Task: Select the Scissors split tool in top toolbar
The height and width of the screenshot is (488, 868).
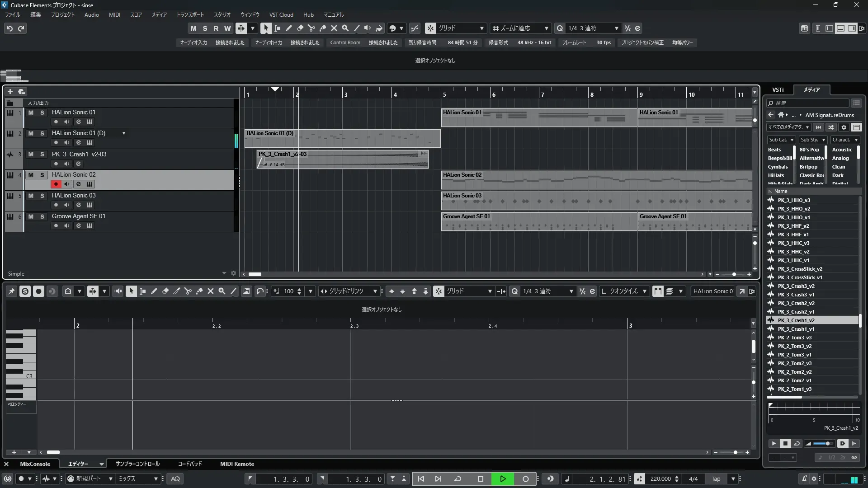Action: click(311, 28)
